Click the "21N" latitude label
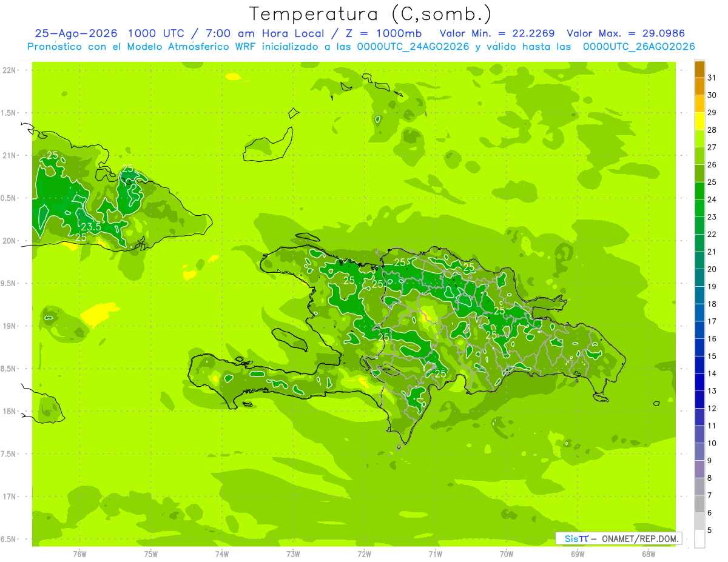 pos(8,155)
